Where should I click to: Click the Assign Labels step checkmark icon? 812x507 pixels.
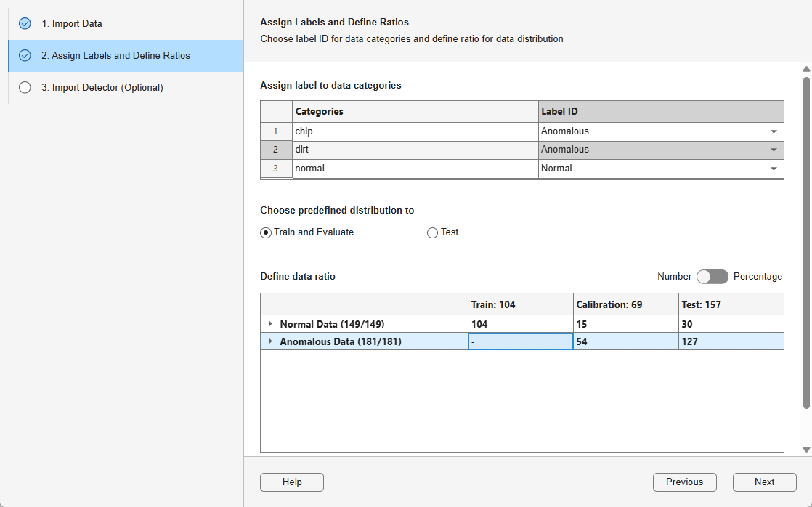(x=25, y=55)
